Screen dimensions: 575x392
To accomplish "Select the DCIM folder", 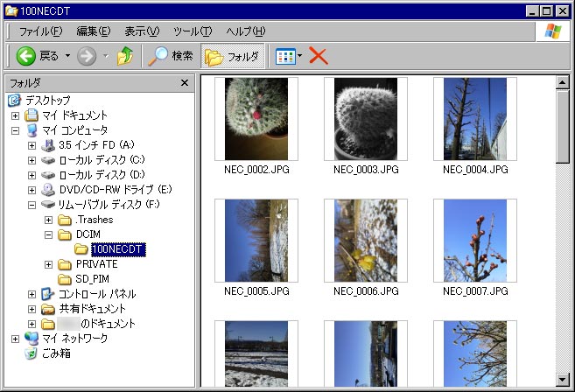I will [80, 234].
